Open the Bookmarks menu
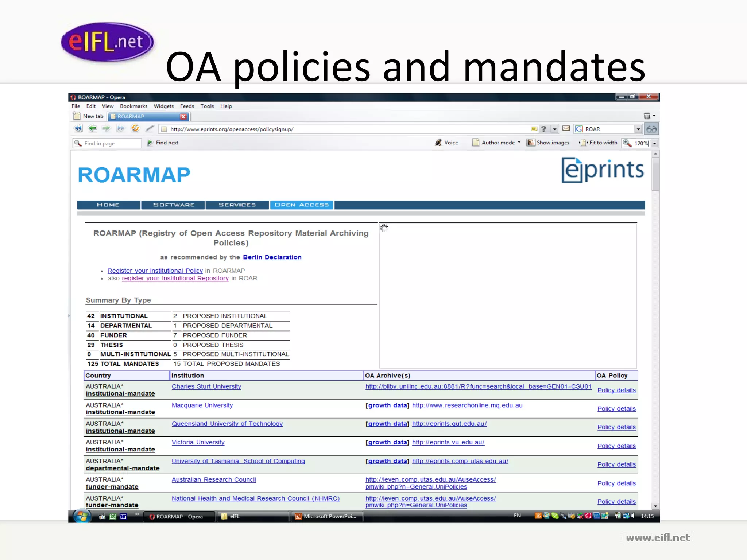The height and width of the screenshot is (560, 747). [x=133, y=106]
